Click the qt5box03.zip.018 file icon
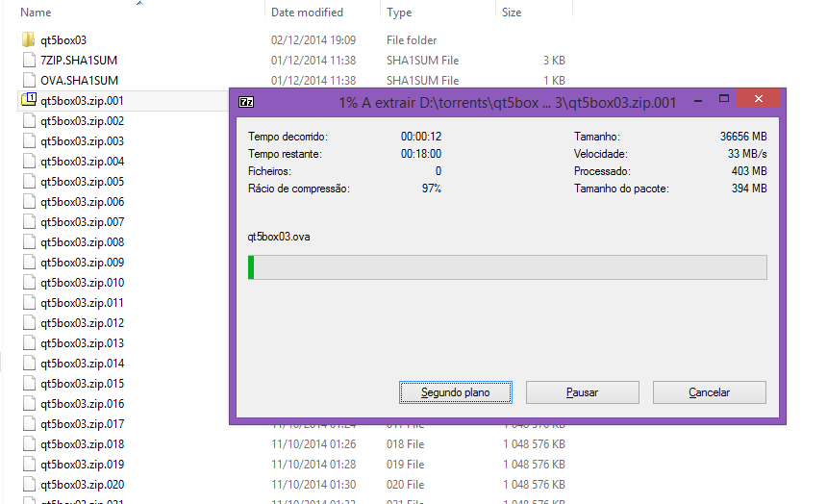Viewport: 827px width, 504px height. (x=29, y=443)
